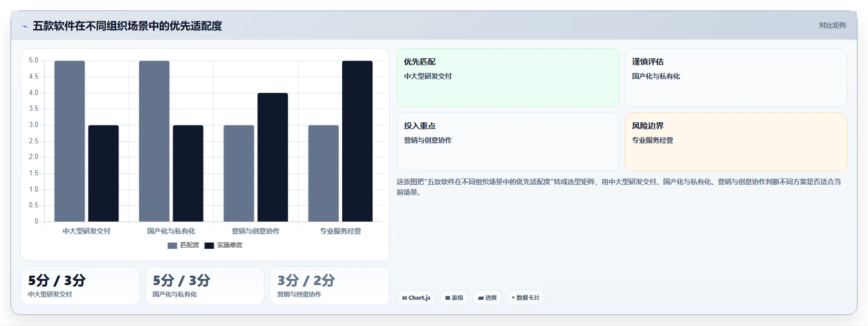Toggle the 实施难度 legend swatch
Screen dimensions: 868x326
(x=209, y=246)
